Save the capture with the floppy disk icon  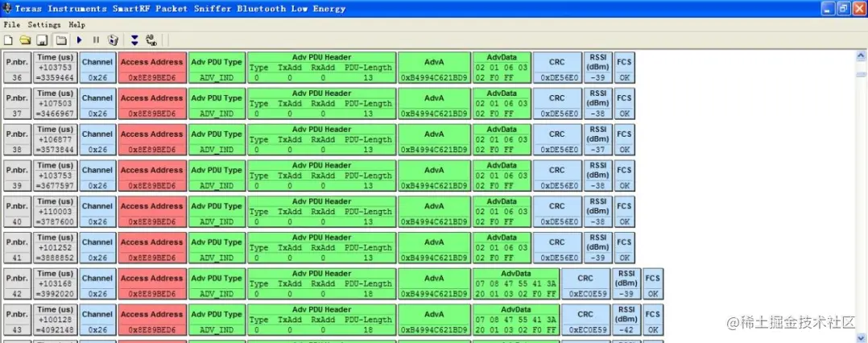click(x=42, y=39)
